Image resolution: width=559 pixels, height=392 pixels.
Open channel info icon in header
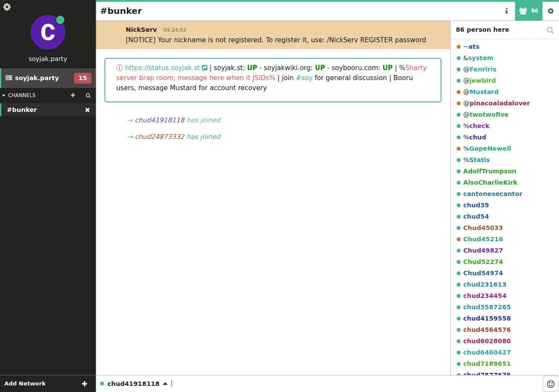tap(506, 11)
